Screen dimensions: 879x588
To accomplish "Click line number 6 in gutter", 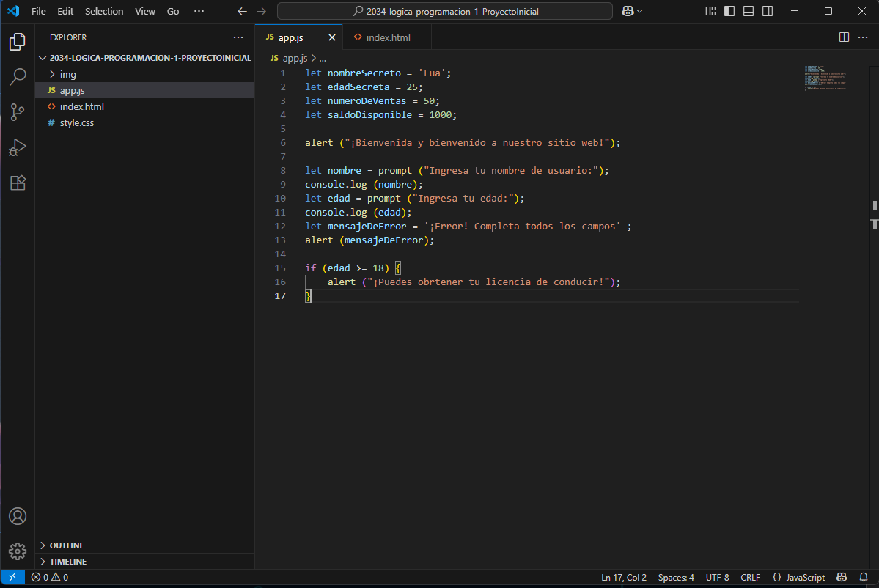I will (283, 143).
